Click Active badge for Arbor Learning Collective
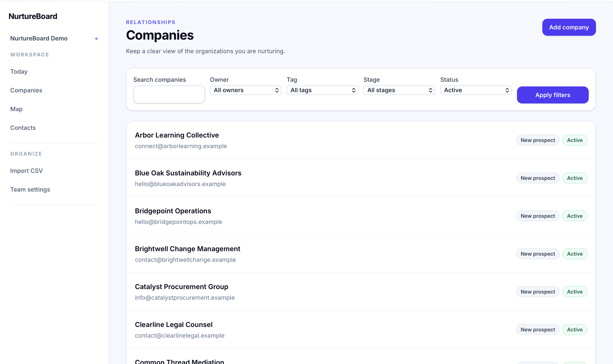 pyautogui.click(x=574, y=140)
